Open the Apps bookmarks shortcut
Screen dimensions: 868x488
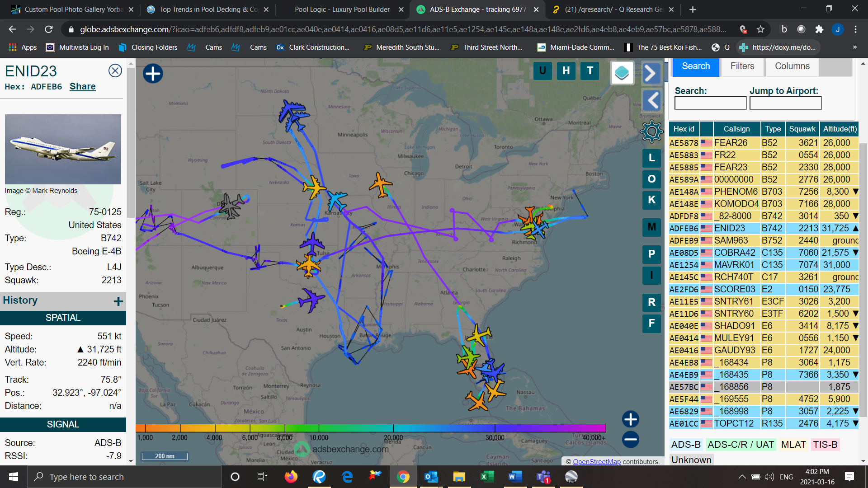tap(23, 47)
